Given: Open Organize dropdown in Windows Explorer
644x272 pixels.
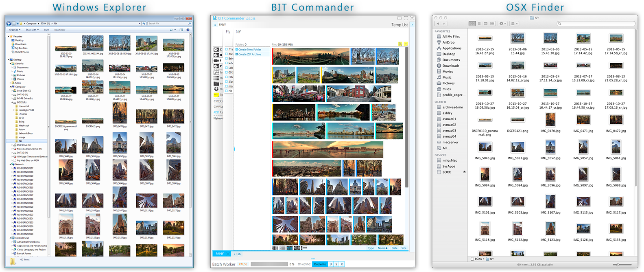Looking at the screenshot, I should (15, 30).
